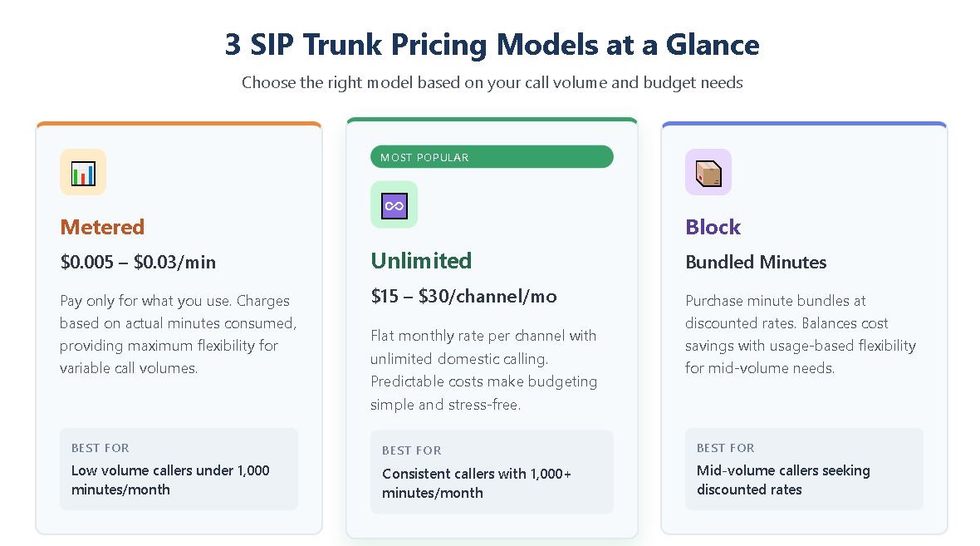Select the Block plan heading
The height and width of the screenshot is (546, 980).
(x=713, y=227)
